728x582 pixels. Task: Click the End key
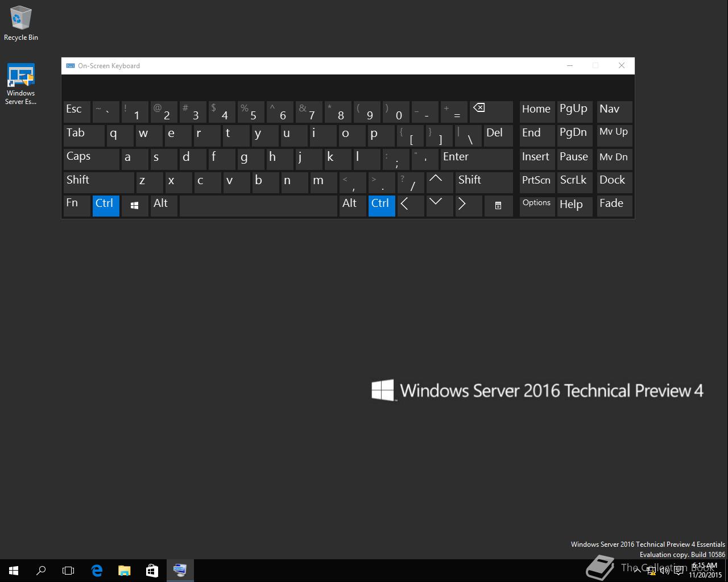click(537, 135)
